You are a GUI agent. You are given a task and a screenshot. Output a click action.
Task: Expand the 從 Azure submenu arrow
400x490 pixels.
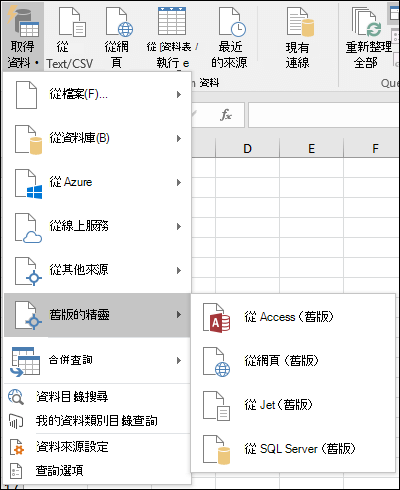(179, 182)
